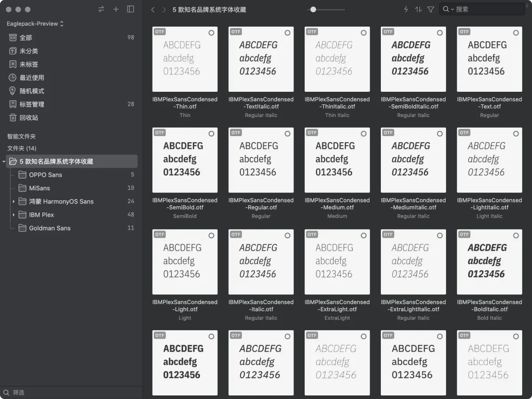Select circle on IBMPlexSansCondensed-TextItalic.otf thumbnail
532x399 pixels.
pyautogui.click(x=287, y=33)
